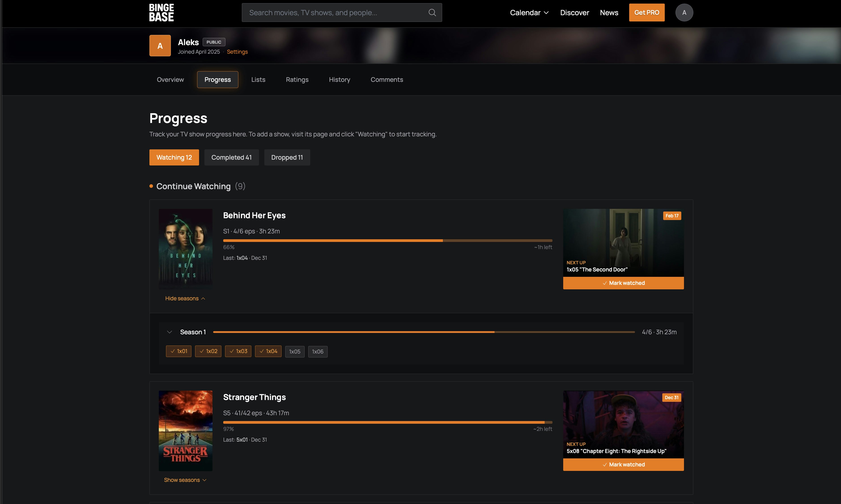841x504 pixels.
Task: Switch to the History tab
Action: coord(339,79)
